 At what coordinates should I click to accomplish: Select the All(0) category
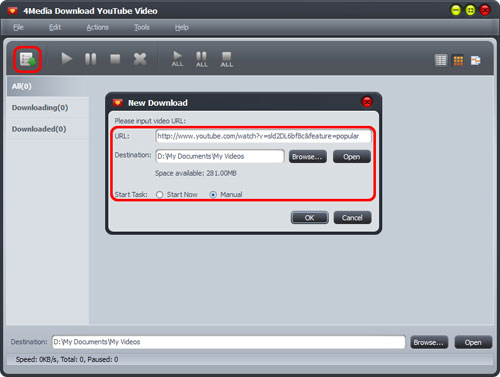click(48, 86)
